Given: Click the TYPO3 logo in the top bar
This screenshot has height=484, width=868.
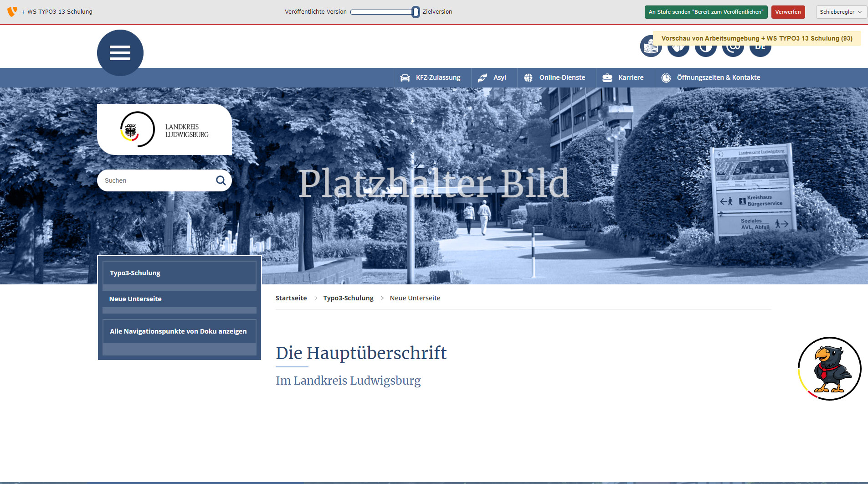Looking at the screenshot, I should (12, 11).
